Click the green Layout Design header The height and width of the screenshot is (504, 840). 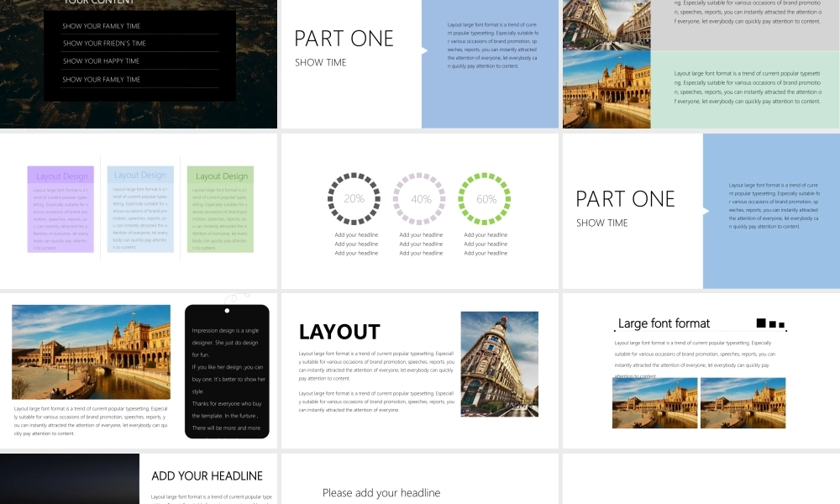(x=220, y=176)
